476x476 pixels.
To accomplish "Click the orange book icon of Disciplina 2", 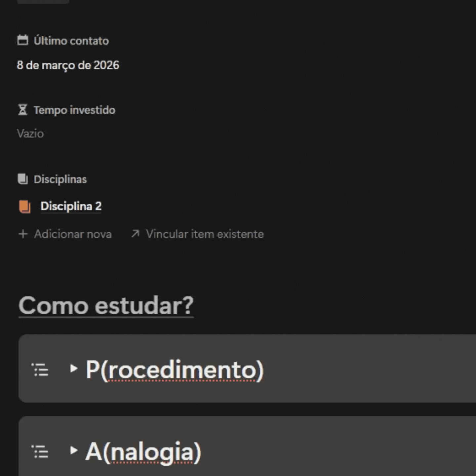I will pos(25,207).
